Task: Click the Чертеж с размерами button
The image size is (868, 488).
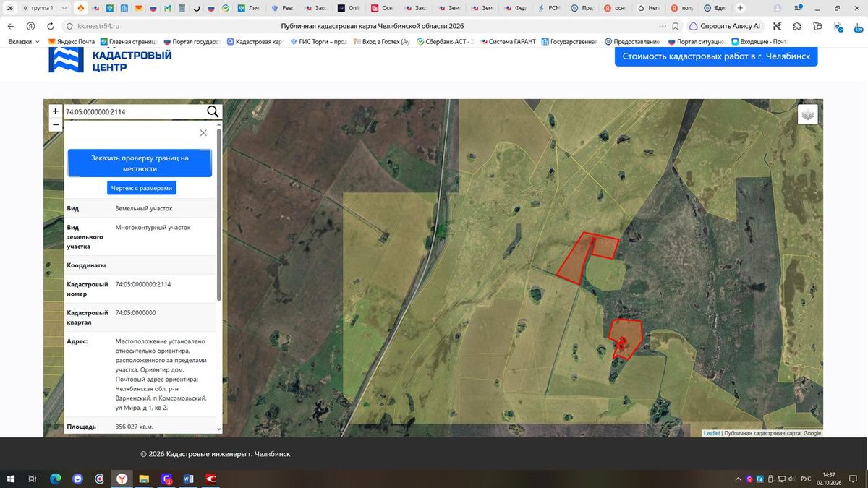Action: [x=142, y=188]
